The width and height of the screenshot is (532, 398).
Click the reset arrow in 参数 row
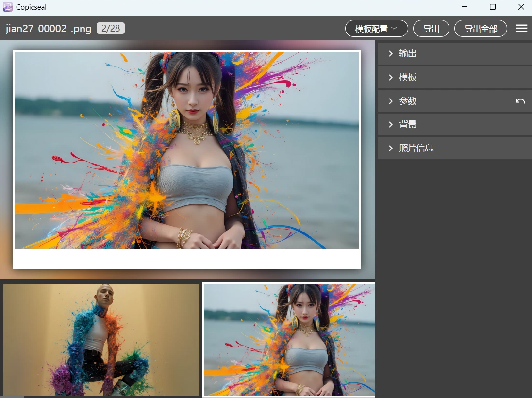click(520, 101)
